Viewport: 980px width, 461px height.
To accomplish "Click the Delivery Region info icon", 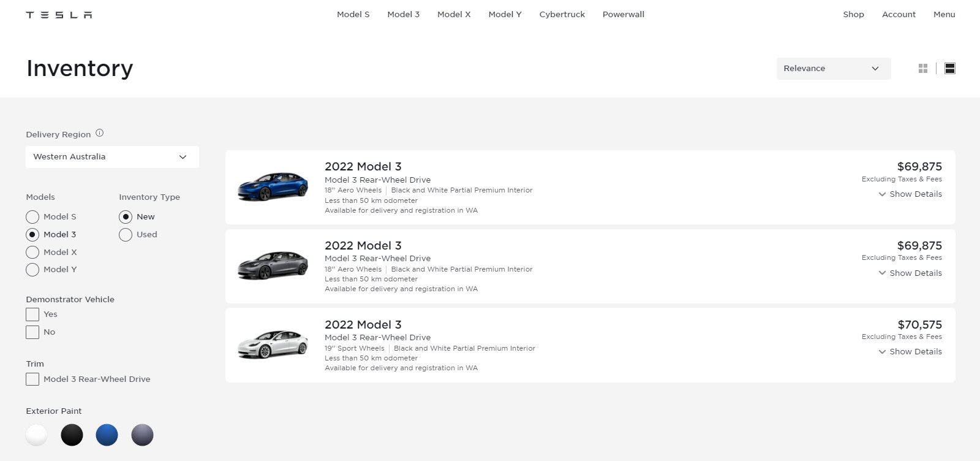I will click(x=99, y=133).
